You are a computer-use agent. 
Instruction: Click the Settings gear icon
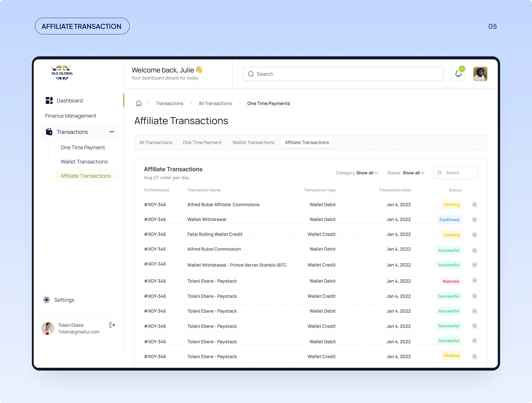click(x=46, y=300)
